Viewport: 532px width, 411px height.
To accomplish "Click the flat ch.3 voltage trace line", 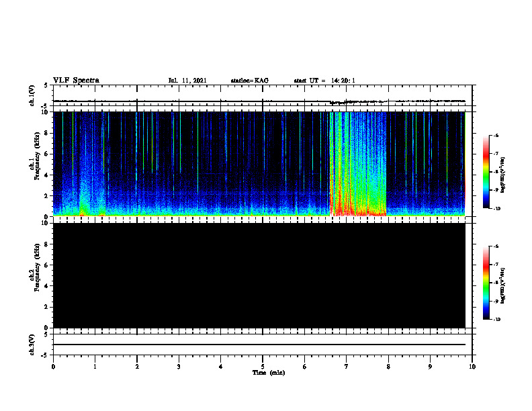I will point(259,345).
